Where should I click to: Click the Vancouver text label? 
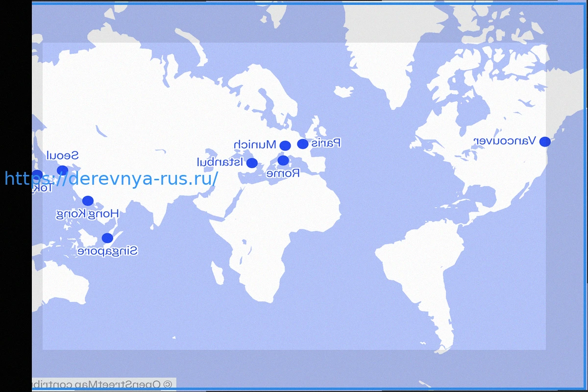504,141
